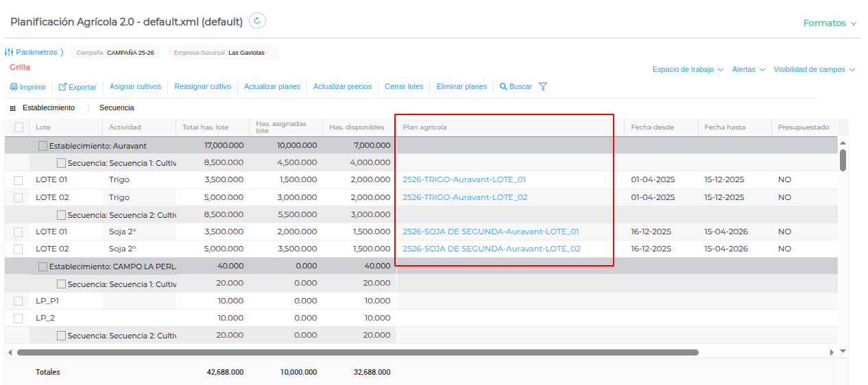Image resolution: width=868 pixels, height=385 pixels.
Task: Click the refresh icon beside the title
Action: click(257, 21)
